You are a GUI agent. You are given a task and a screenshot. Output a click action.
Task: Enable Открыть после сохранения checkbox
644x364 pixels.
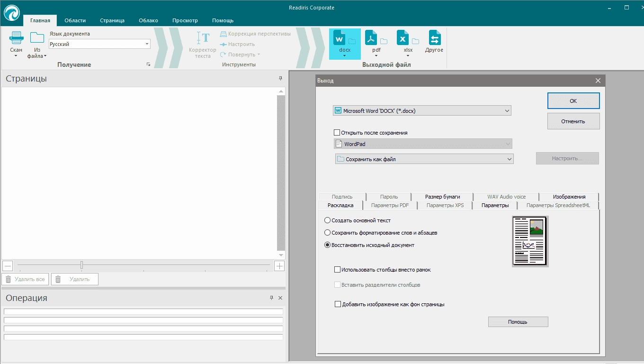tap(337, 133)
